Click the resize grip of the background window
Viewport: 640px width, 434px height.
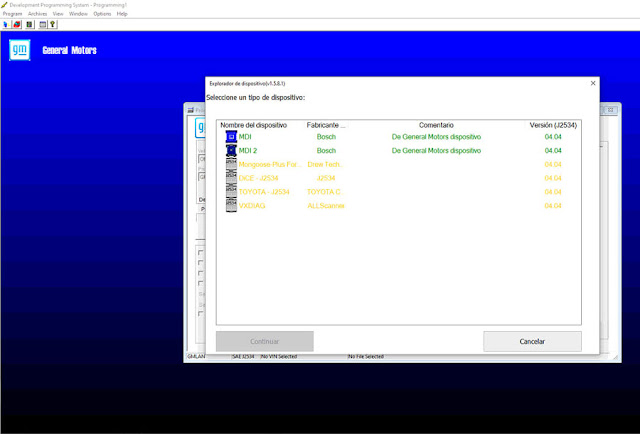click(616, 358)
